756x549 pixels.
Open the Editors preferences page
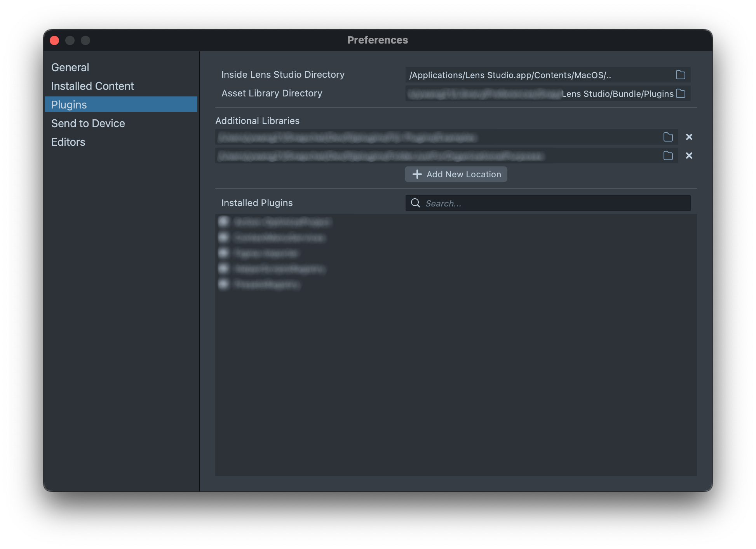tap(68, 142)
